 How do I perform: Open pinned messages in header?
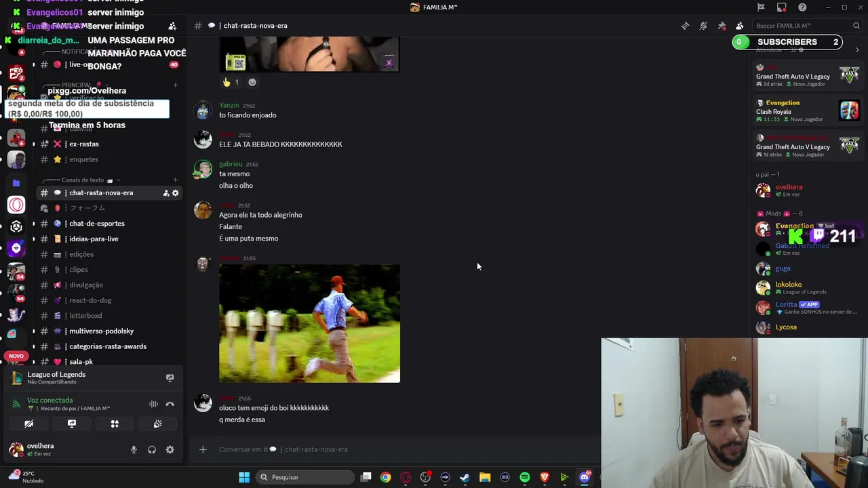click(722, 26)
